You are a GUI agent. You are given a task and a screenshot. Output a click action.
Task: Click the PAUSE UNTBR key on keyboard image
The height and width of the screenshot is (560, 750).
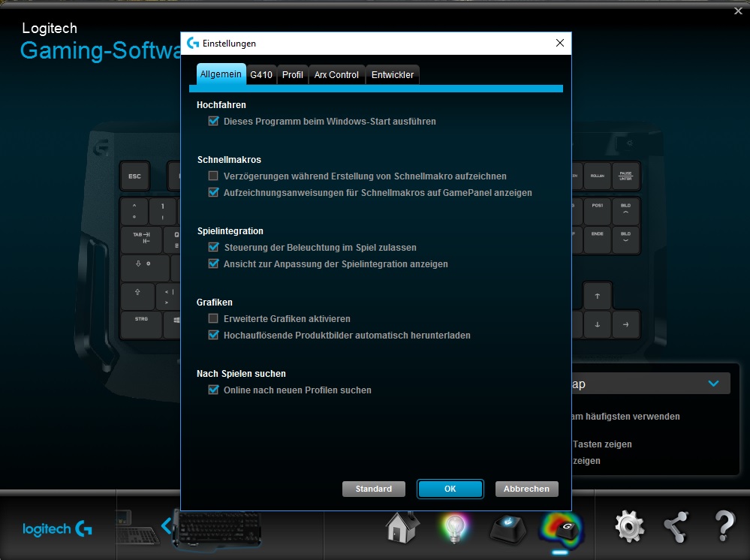(625, 176)
